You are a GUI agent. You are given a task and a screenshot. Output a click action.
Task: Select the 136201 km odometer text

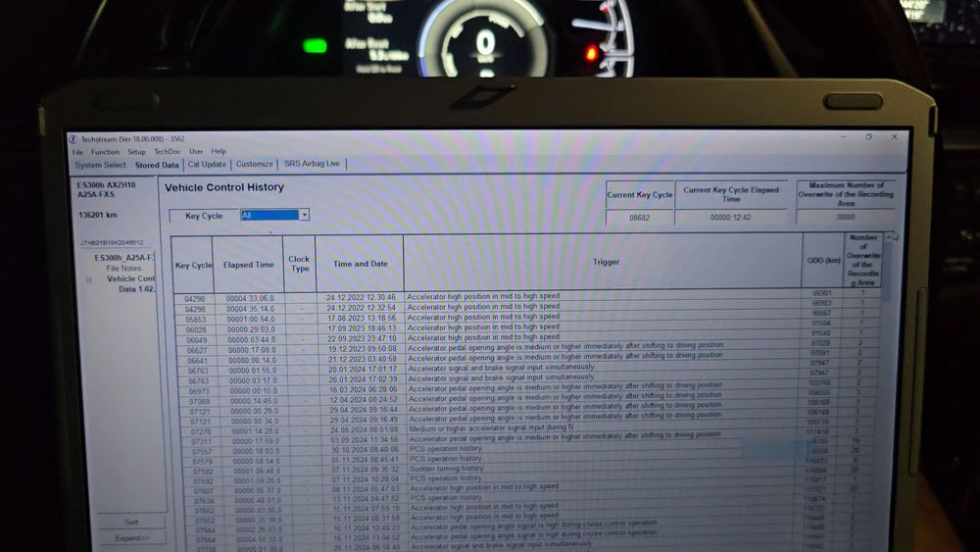coord(97,215)
